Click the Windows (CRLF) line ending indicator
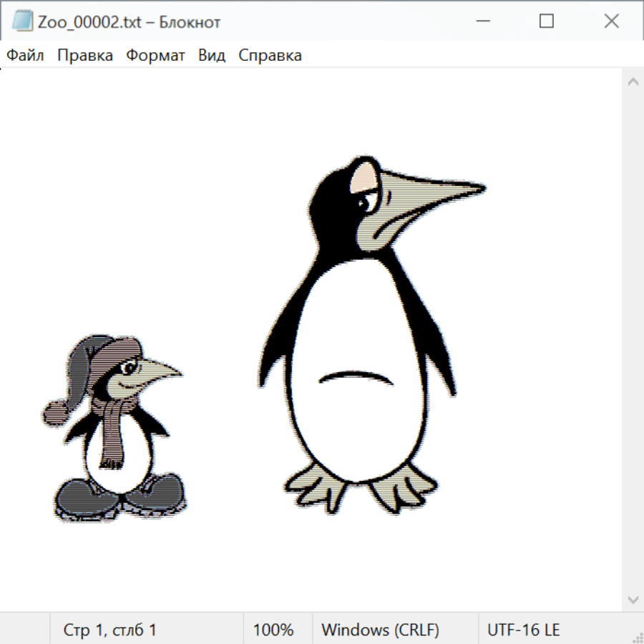Screen dimensions: 644x644 pos(380,630)
